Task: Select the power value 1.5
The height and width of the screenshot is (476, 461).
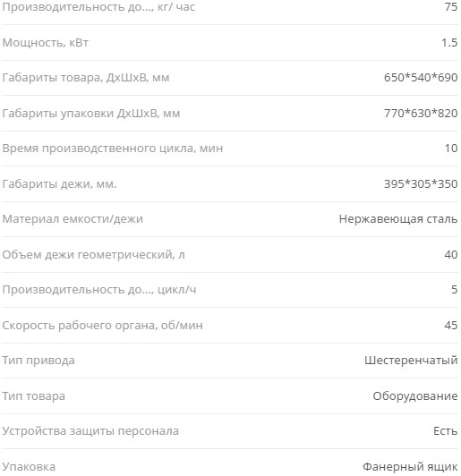Action: [449, 43]
